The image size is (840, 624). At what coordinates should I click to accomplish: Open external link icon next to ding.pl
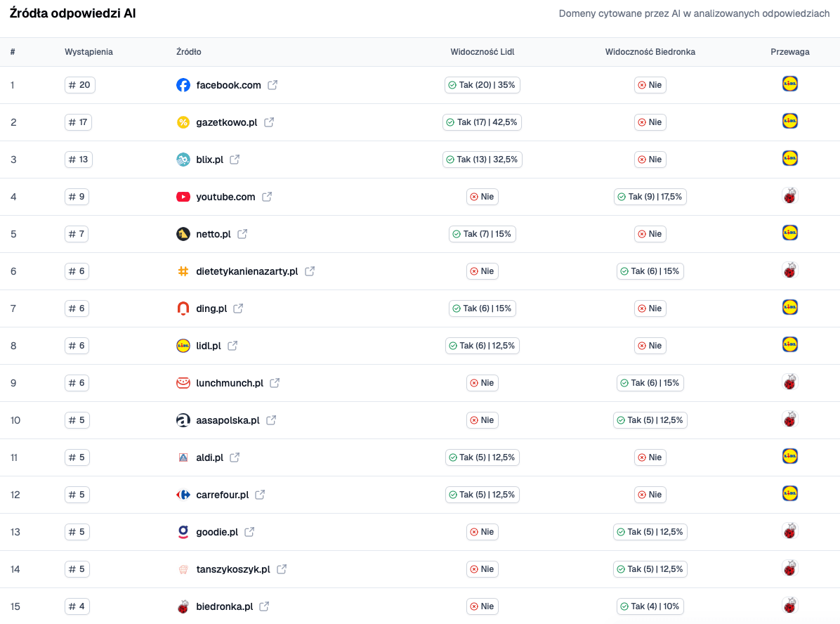click(238, 308)
